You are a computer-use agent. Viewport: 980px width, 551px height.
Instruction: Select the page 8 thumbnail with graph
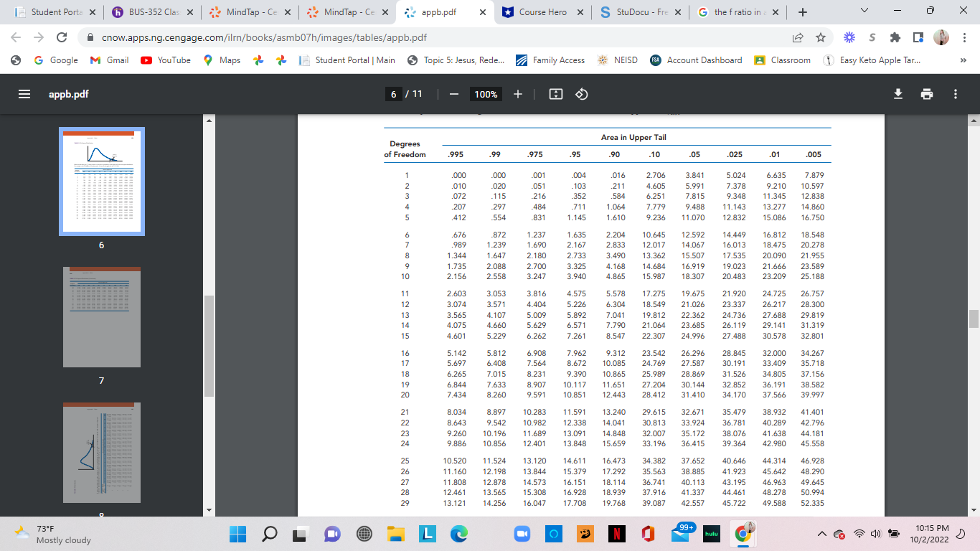pos(102,452)
